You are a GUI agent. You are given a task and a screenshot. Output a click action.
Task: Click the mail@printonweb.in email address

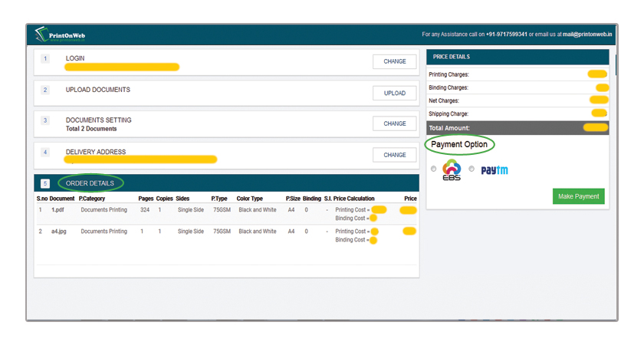click(587, 34)
